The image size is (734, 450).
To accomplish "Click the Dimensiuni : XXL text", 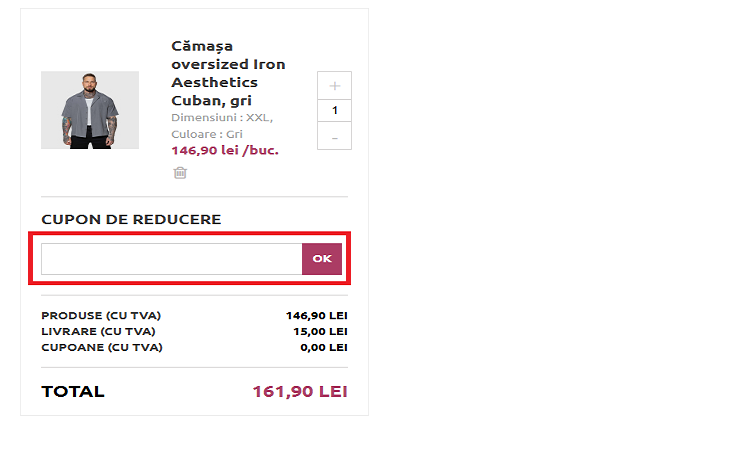I will [221, 117].
